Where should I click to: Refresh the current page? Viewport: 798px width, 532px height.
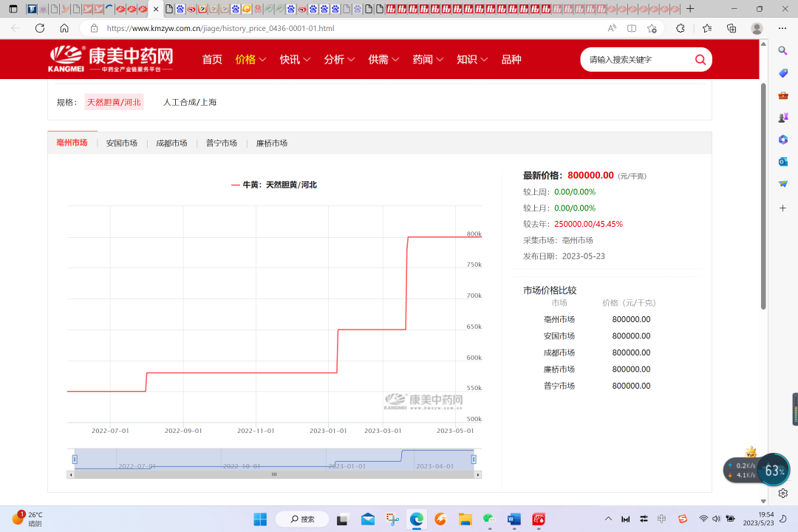point(38,27)
